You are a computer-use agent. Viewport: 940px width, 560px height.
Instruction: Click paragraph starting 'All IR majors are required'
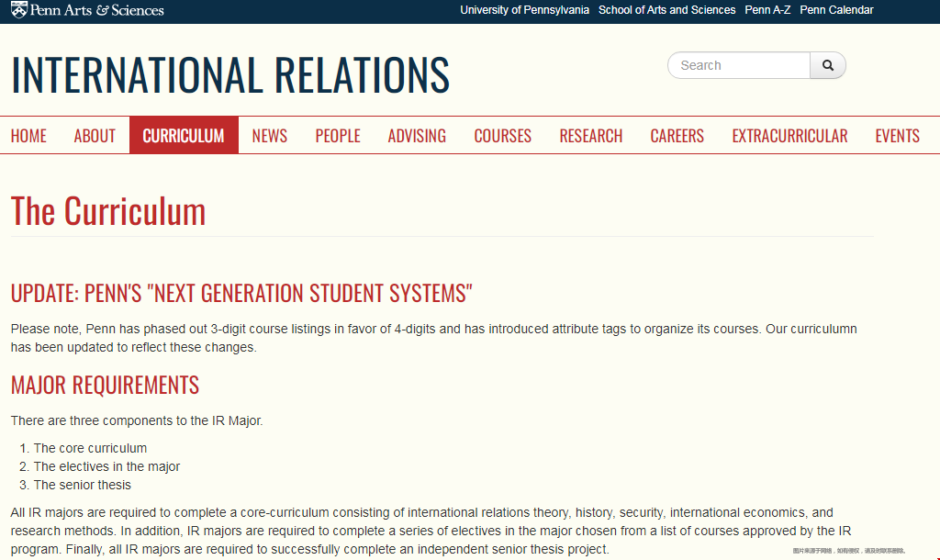[431, 531]
